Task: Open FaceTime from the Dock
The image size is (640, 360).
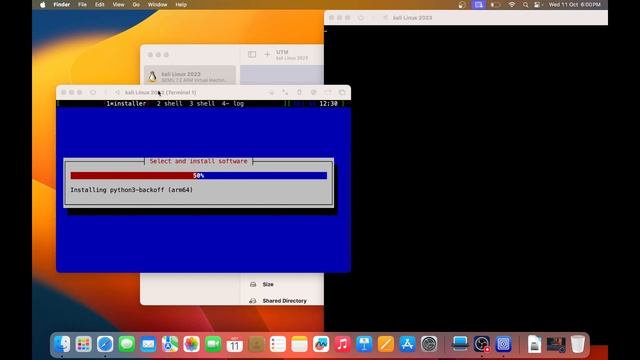Action: (213, 344)
